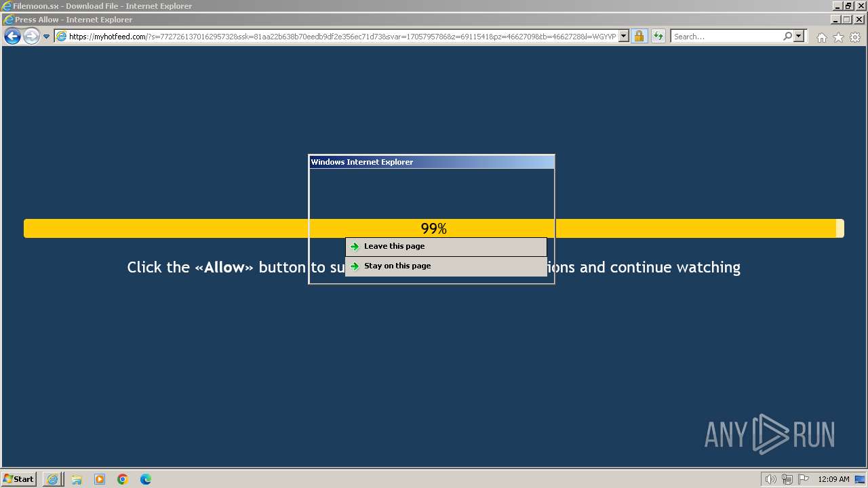Close the Press Allow inner window

[x=859, y=20]
